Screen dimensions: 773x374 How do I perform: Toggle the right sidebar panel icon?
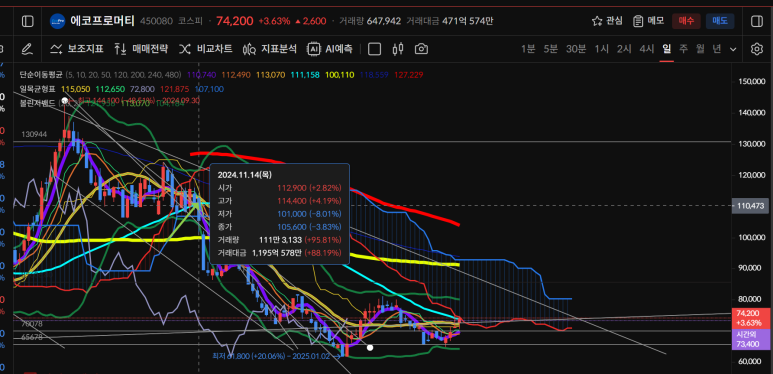point(756,21)
